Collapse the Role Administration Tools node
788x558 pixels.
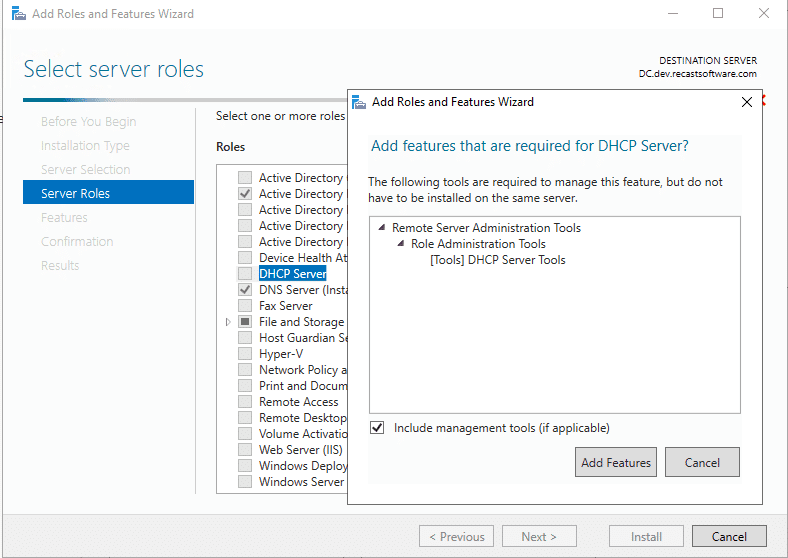[401, 244]
